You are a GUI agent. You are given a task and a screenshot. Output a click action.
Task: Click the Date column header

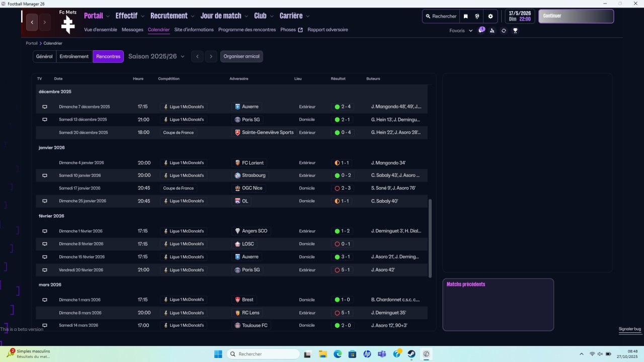tap(58, 79)
